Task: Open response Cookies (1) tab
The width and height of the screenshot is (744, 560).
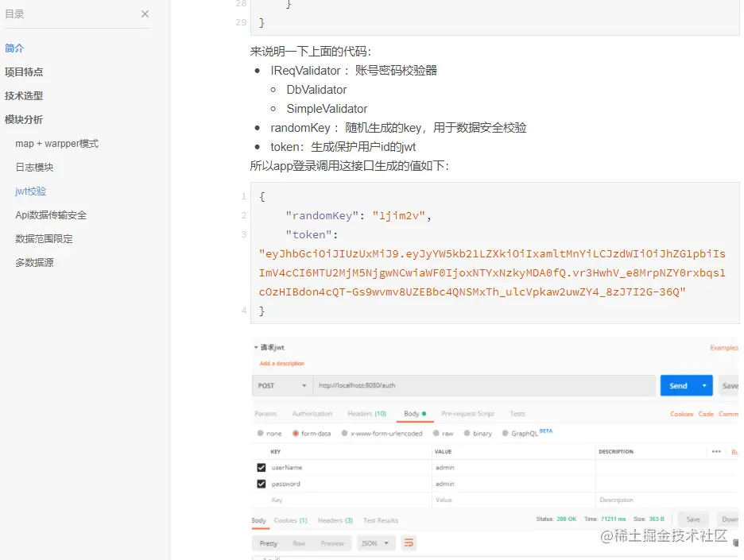Action: tap(290, 520)
